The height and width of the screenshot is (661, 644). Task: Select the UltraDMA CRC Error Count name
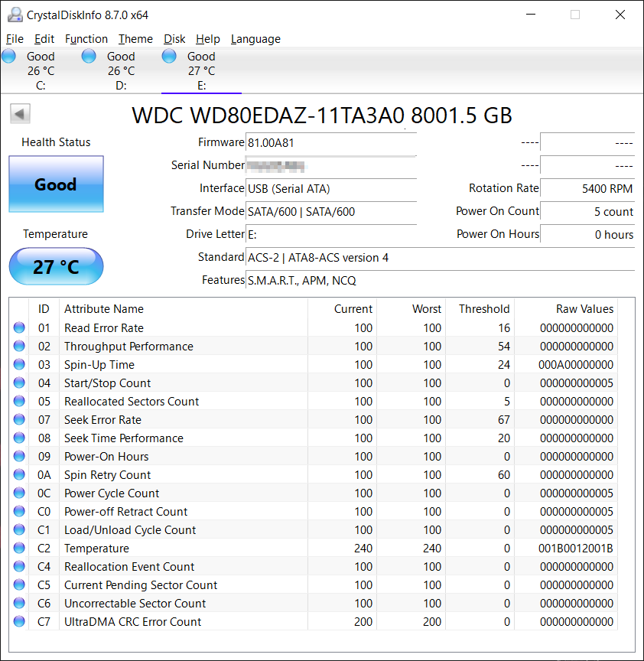point(133,622)
